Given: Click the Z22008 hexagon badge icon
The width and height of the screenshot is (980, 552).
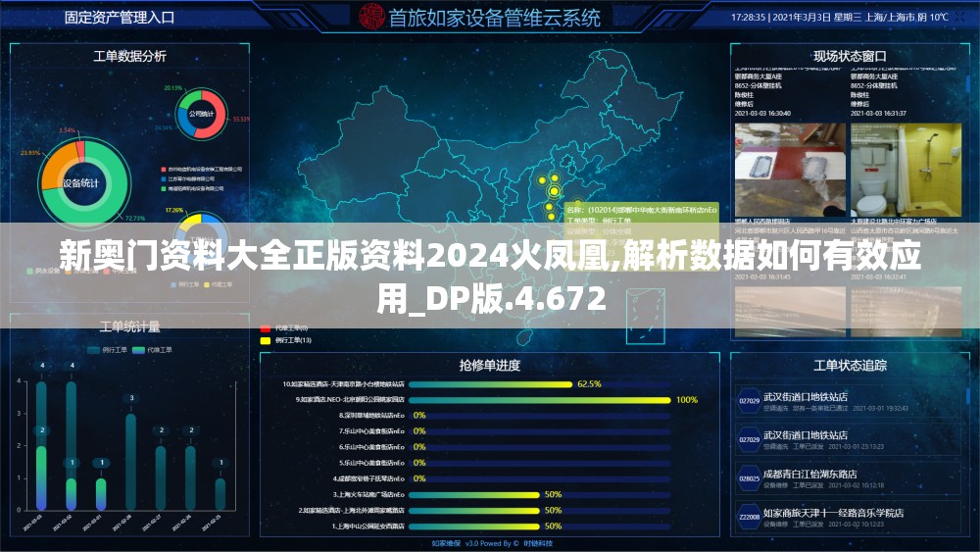Looking at the screenshot, I should (x=749, y=517).
